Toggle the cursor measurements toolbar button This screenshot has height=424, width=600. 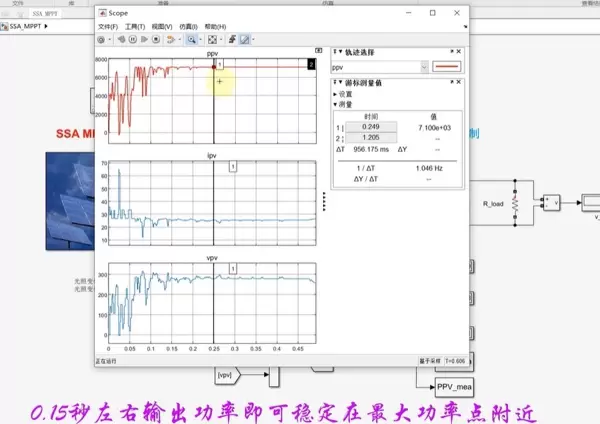tap(244, 39)
